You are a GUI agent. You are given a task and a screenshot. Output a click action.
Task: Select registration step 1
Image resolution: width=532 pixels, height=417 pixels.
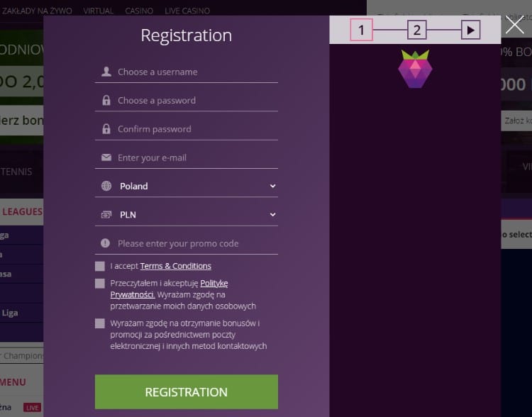pos(361,30)
